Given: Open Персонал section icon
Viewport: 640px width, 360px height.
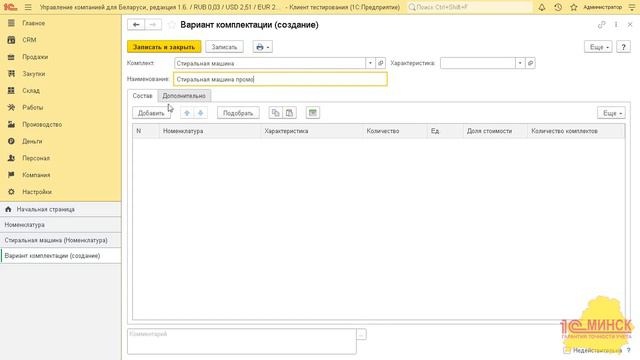Looking at the screenshot, I should [x=11, y=158].
